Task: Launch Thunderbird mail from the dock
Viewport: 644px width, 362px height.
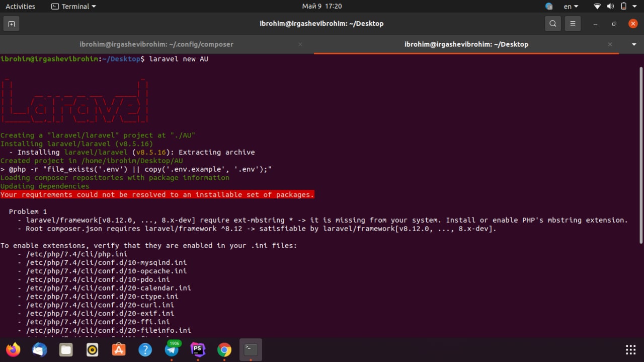Action: (x=40, y=349)
